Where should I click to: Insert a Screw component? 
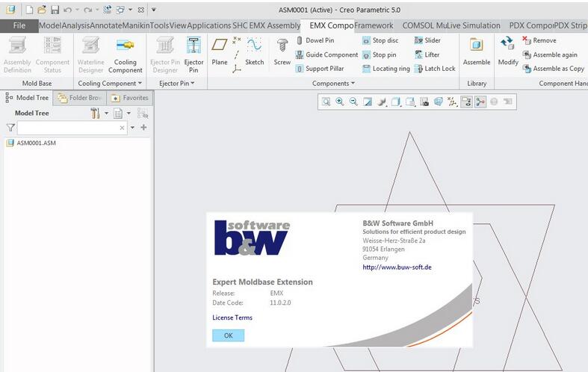[282, 52]
